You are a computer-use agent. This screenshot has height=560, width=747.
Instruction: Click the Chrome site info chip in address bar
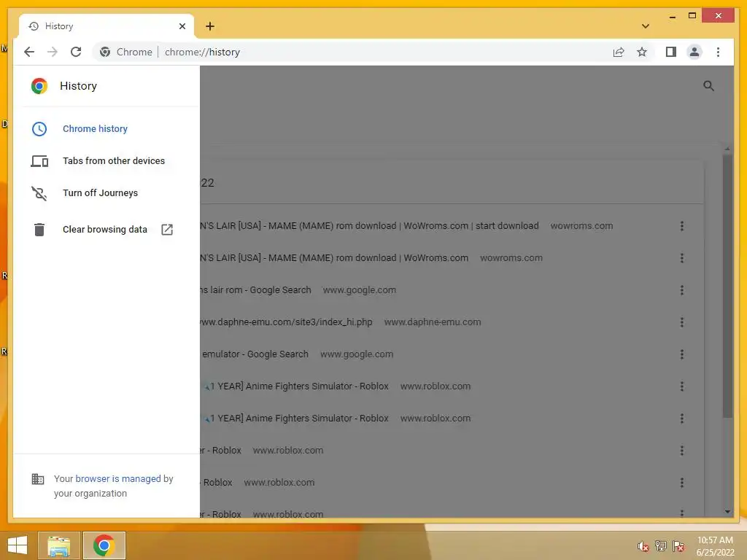tap(126, 52)
